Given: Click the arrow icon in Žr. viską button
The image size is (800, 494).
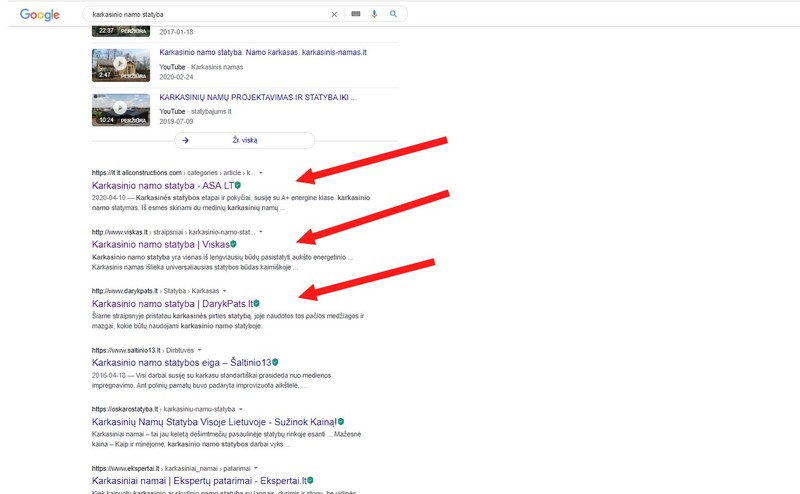Looking at the screenshot, I should [185, 140].
